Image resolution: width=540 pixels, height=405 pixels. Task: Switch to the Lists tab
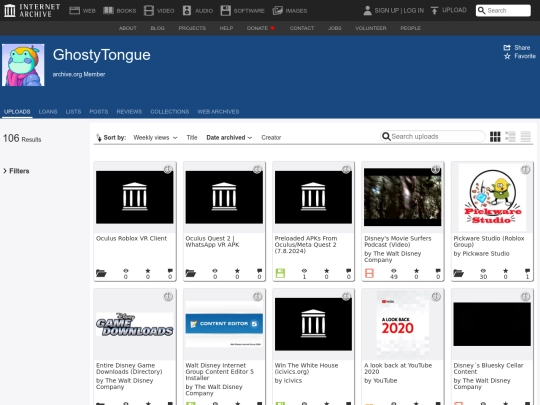coord(73,112)
